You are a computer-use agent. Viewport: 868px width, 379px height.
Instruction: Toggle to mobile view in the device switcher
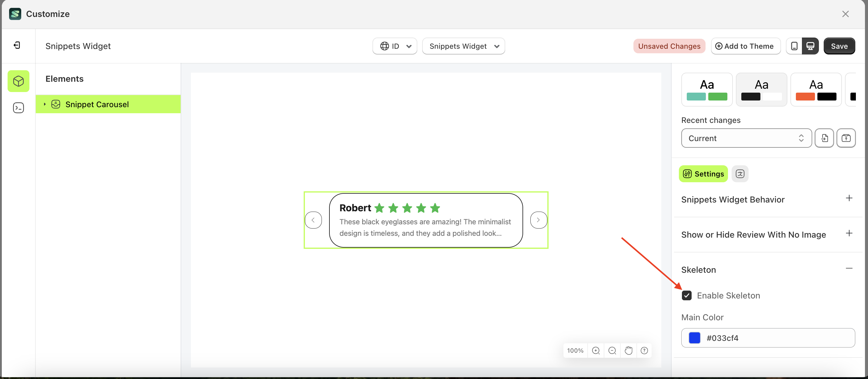click(794, 46)
